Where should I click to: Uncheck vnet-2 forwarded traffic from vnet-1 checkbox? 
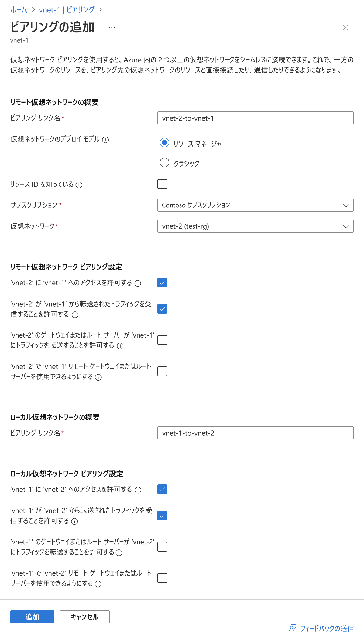pyautogui.click(x=162, y=309)
